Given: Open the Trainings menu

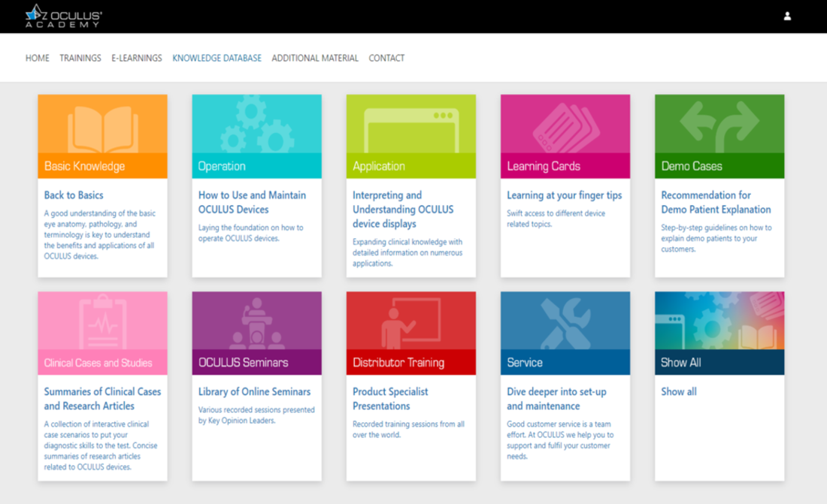Looking at the screenshot, I should pos(80,58).
